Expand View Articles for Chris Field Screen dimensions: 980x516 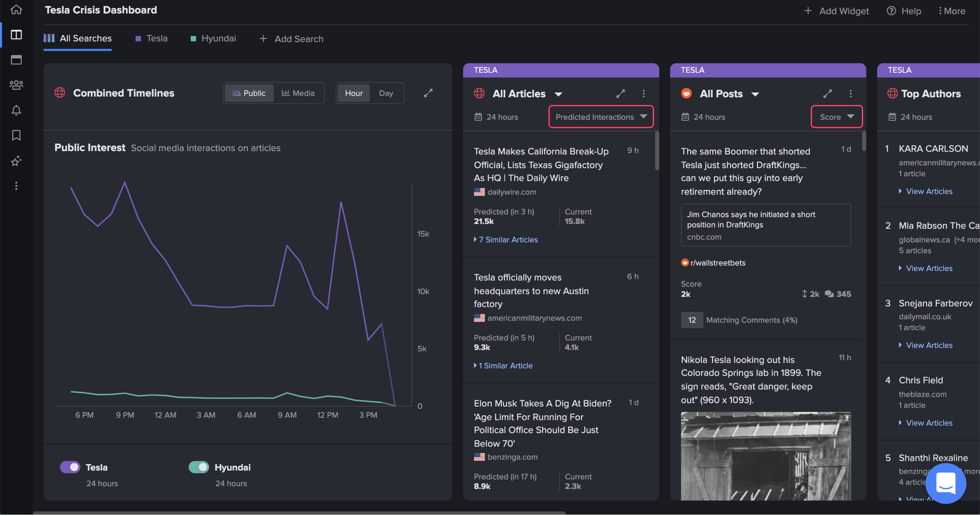926,423
